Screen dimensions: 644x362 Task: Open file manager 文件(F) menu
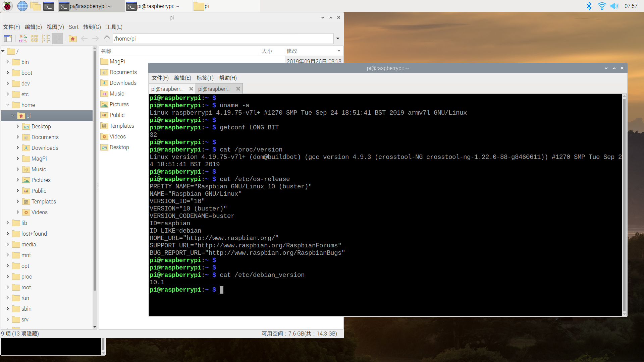[x=11, y=27]
